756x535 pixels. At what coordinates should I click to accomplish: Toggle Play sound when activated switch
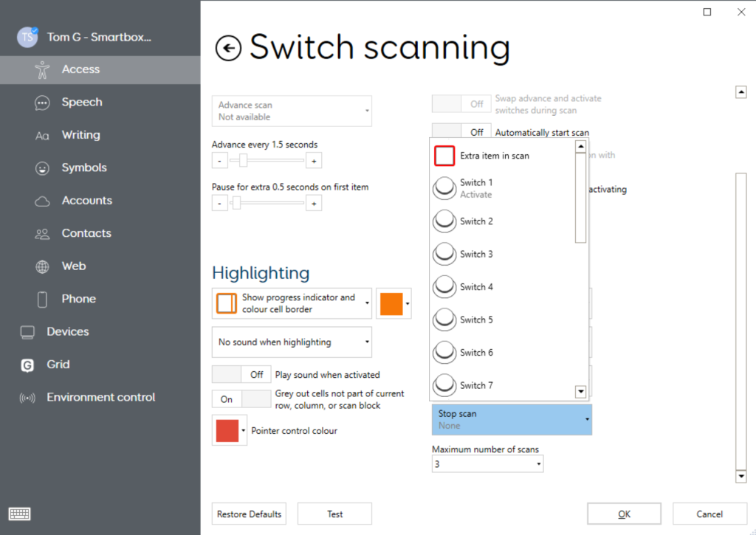point(241,375)
